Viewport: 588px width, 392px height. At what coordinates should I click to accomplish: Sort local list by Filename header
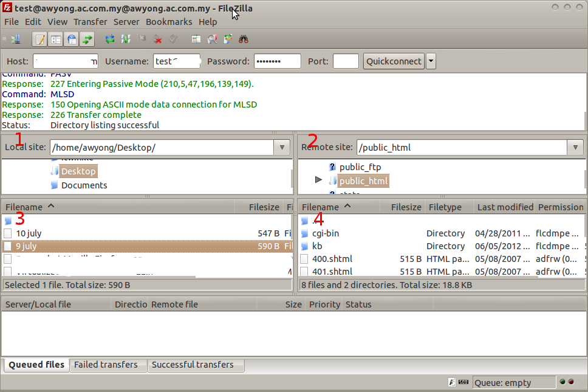[118, 207]
